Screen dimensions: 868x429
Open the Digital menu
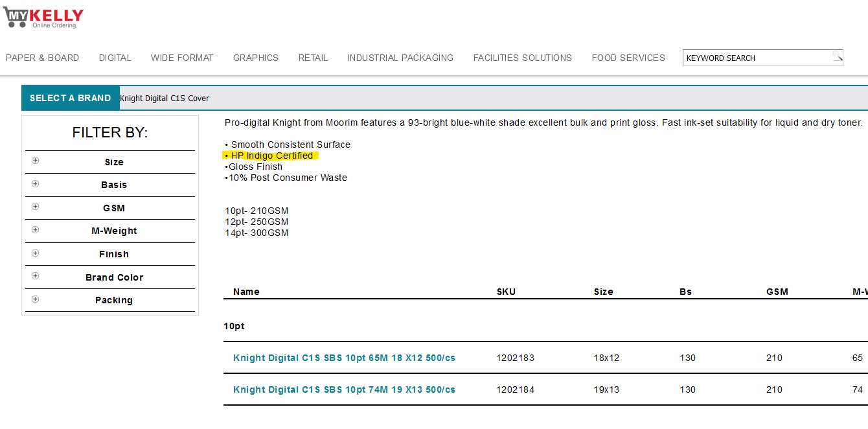(x=115, y=58)
